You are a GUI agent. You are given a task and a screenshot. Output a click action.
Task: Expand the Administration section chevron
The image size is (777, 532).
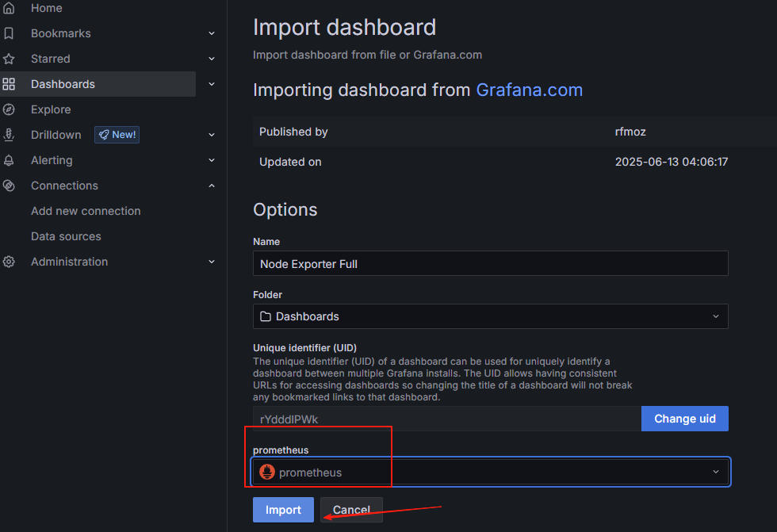pos(212,262)
